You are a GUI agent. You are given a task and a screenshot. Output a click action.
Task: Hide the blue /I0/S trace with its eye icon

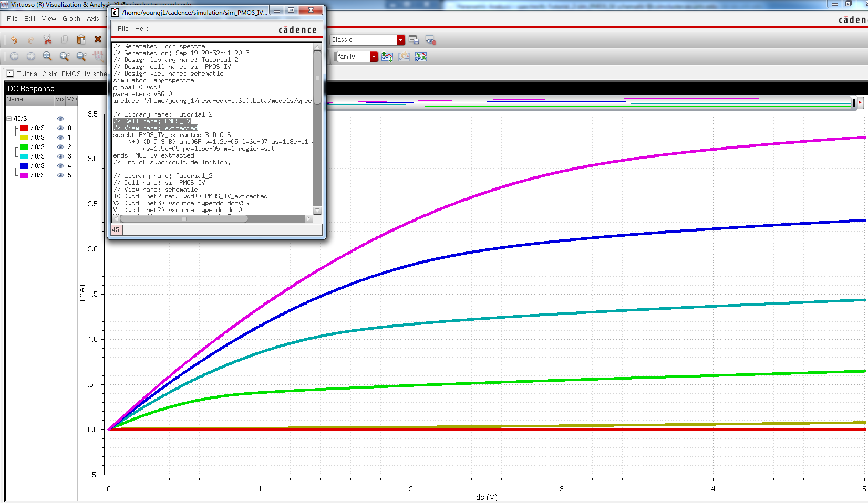coord(59,165)
